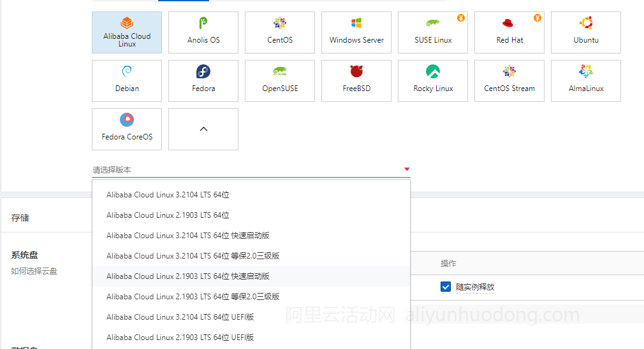Select the OpenSUSE image tile
The image size is (644, 349).
click(280, 81)
